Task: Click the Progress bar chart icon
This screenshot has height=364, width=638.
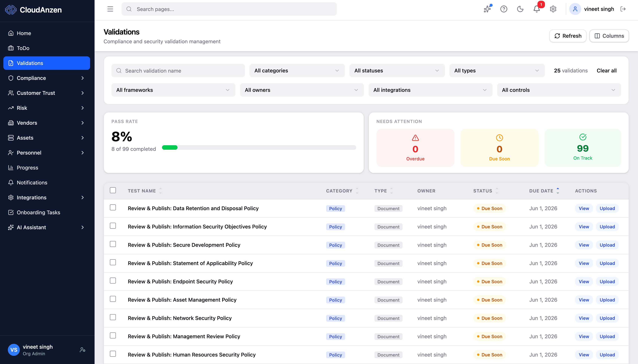Action: pos(11,167)
